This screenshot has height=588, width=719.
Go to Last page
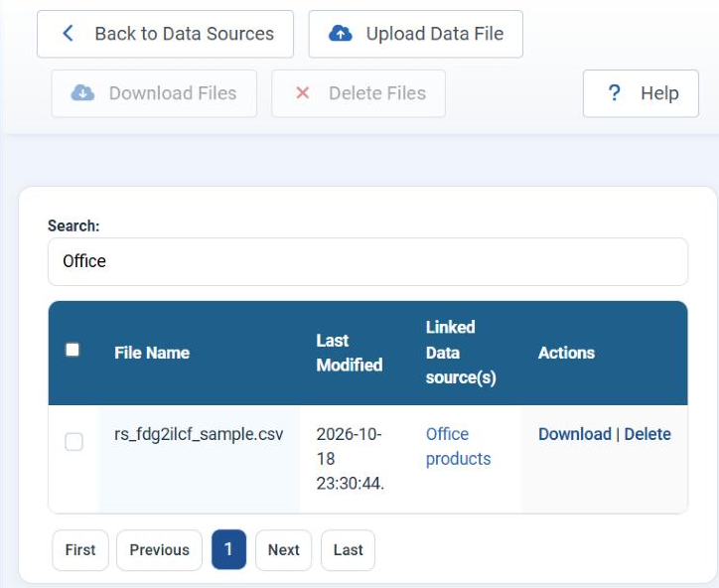tap(348, 550)
